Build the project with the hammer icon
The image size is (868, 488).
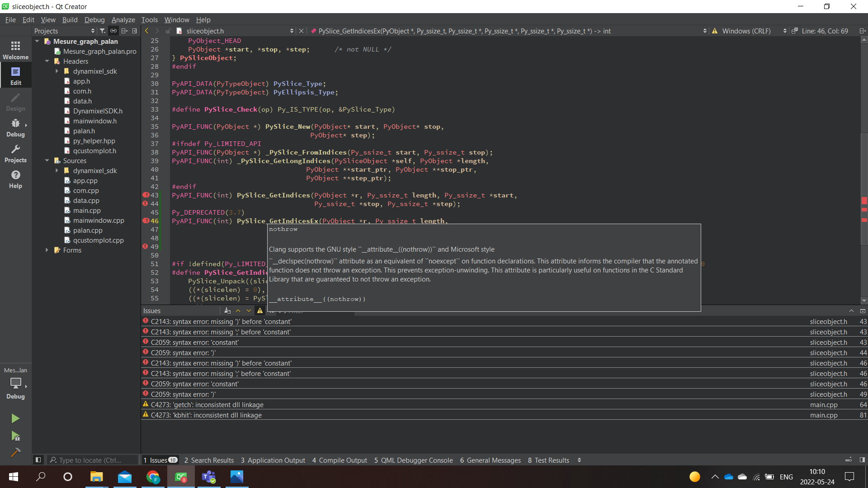(15, 452)
